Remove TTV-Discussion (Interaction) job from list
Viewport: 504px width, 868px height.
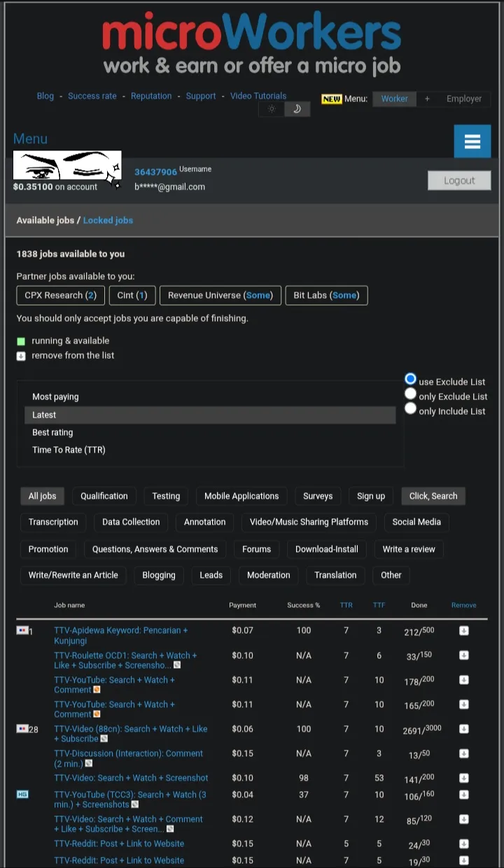click(x=463, y=753)
